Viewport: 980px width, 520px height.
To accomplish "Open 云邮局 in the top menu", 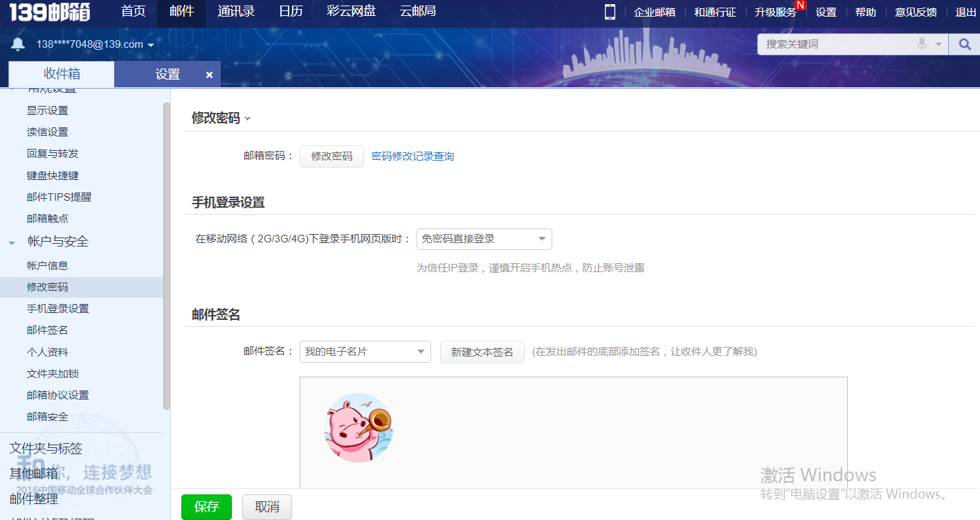I will click(418, 12).
